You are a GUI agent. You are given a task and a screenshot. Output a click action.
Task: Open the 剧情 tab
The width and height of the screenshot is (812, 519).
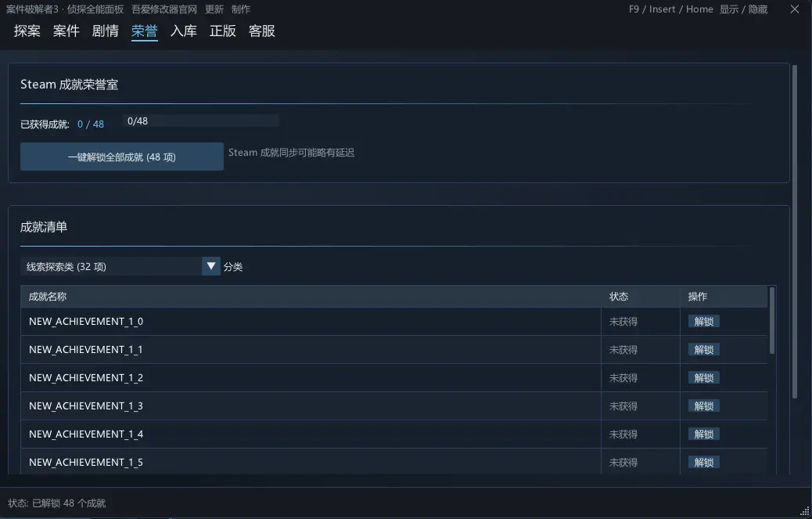tap(105, 31)
